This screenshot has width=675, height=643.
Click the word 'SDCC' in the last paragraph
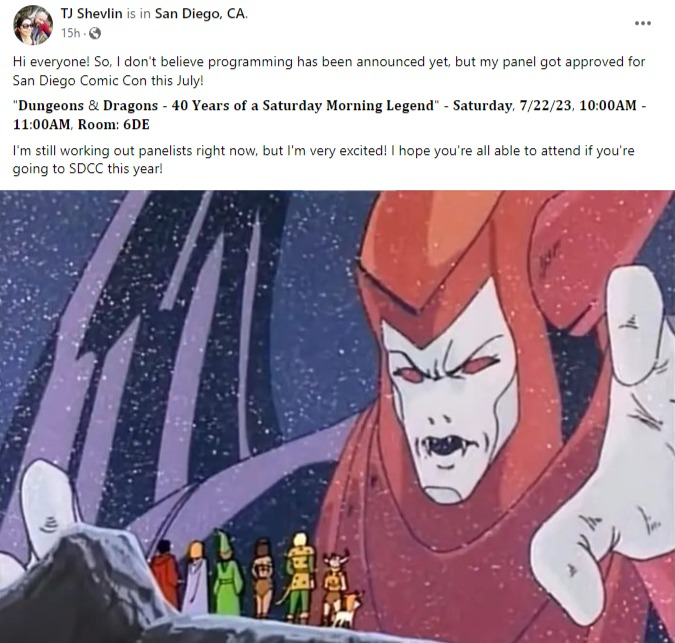[86, 169]
